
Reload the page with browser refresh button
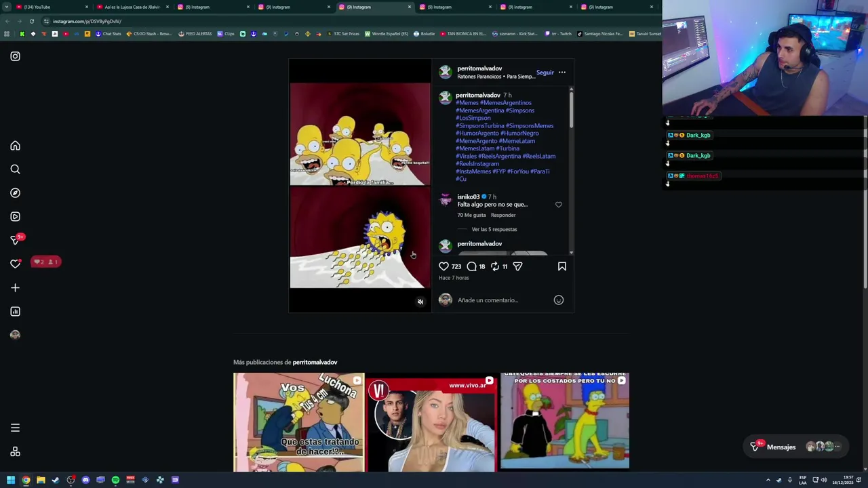coord(31,21)
